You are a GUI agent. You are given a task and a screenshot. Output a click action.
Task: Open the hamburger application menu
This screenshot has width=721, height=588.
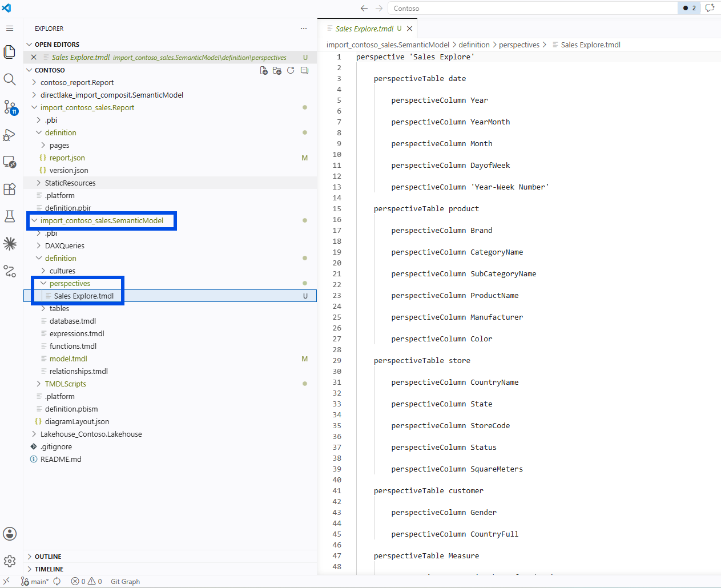coord(10,28)
